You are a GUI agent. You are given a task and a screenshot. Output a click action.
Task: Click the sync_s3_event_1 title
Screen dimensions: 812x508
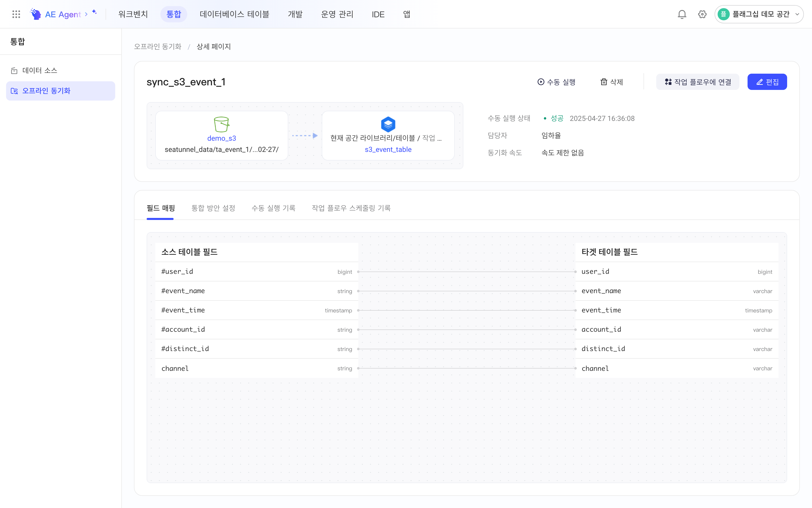[x=186, y=82]
